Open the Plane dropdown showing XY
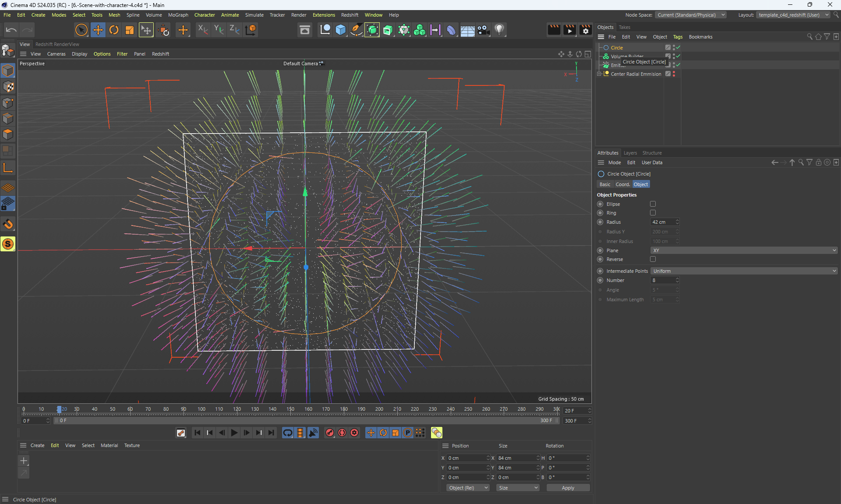The image size is (841, 504). [744, 250]
